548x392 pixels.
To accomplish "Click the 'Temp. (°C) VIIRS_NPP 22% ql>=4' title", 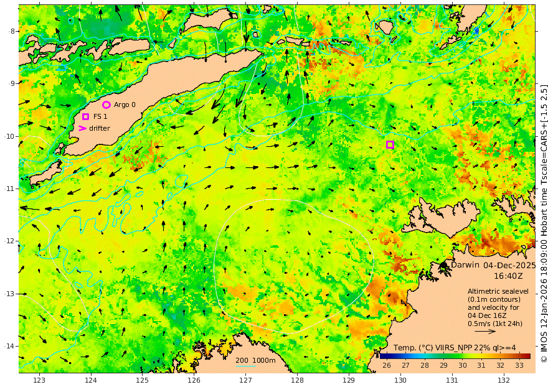I will [455, 348].
